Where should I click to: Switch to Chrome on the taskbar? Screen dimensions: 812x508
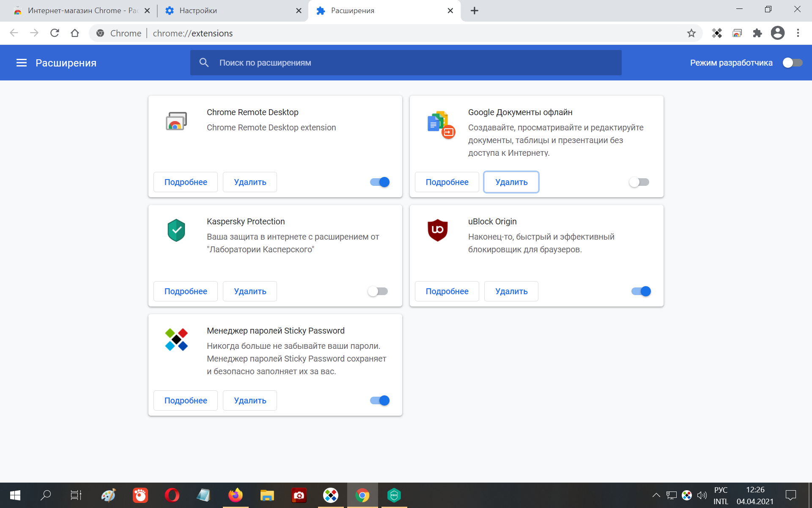pos(362,495)
